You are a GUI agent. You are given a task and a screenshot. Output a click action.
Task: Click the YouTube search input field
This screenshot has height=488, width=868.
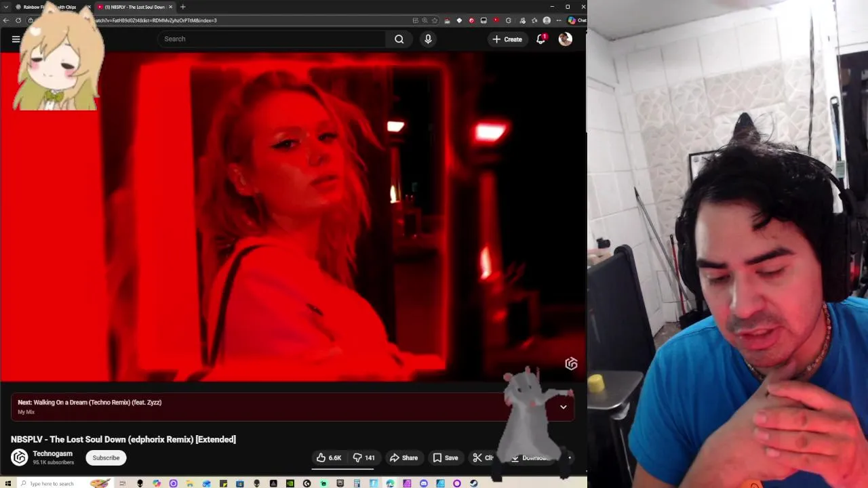click(x=271, y=39)
